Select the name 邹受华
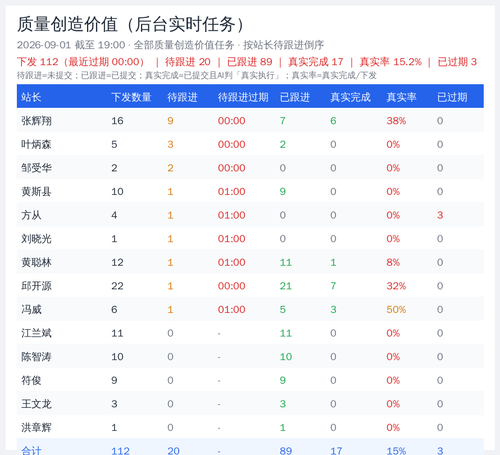The height and width of the screenshot is (455, 500). pos(36,168)
